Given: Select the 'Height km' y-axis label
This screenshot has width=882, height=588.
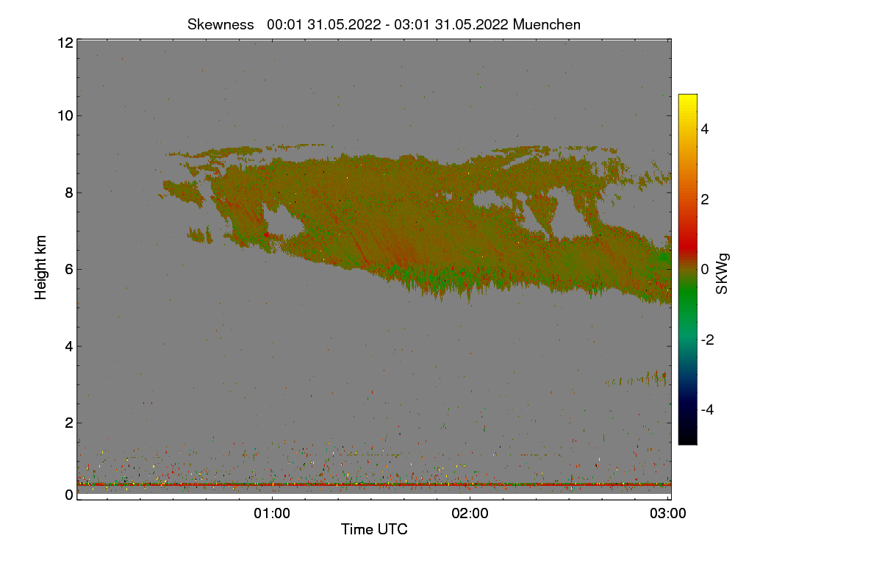Looking at the screenshot, I should tap(41, 267).
